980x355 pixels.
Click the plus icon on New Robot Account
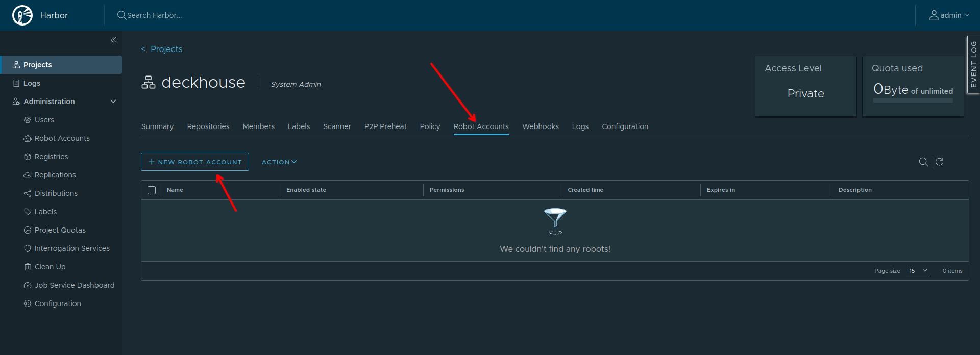[x=152, y=162]
